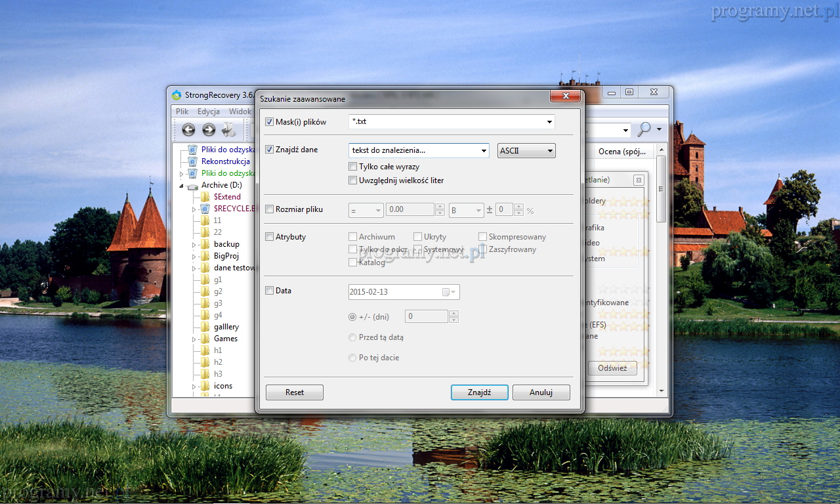The image size is (840, 504).
Task: Click the Znajdź button
Action: point(479,392)
